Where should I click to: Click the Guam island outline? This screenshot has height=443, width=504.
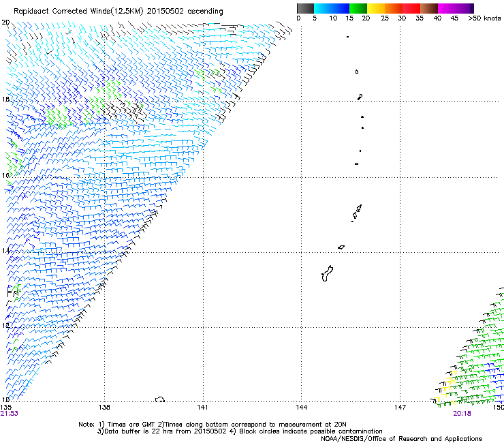pos(327,273)
